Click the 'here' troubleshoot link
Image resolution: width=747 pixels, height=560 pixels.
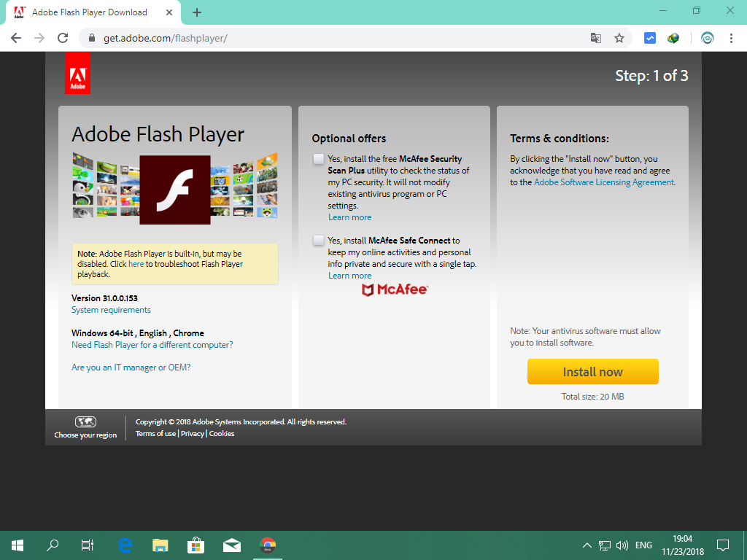136,264
